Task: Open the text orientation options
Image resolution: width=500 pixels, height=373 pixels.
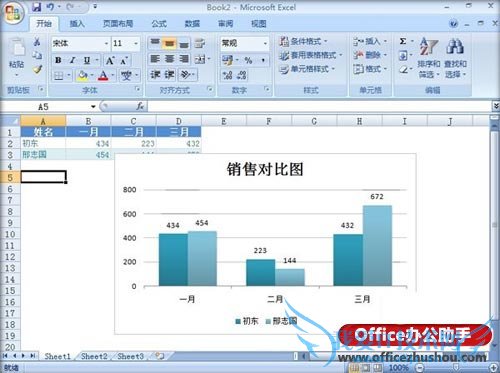Action: coord(188,75)
